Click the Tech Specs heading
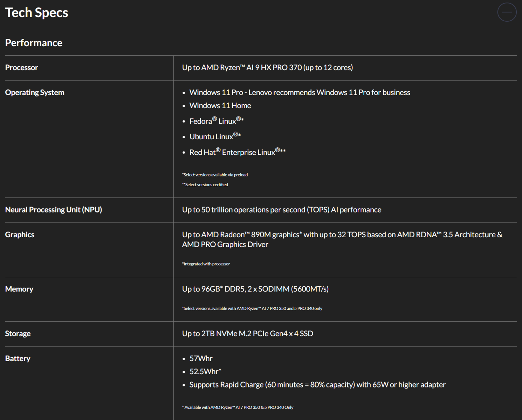522x420 pixels. 36,13
